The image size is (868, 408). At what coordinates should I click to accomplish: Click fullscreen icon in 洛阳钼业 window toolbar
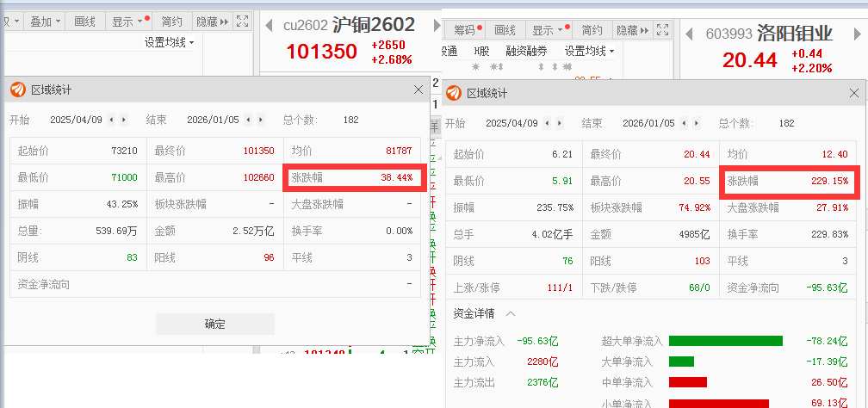coord(663,30)
